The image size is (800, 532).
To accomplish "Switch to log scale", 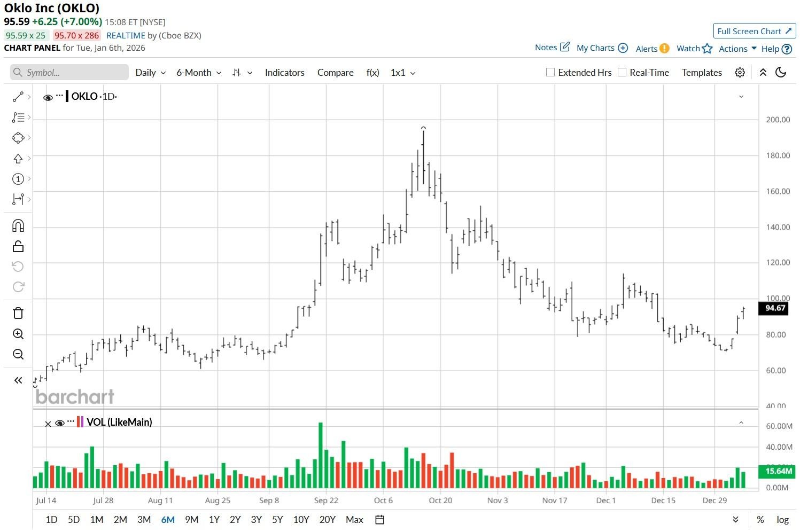I will (x=782, y=520).
